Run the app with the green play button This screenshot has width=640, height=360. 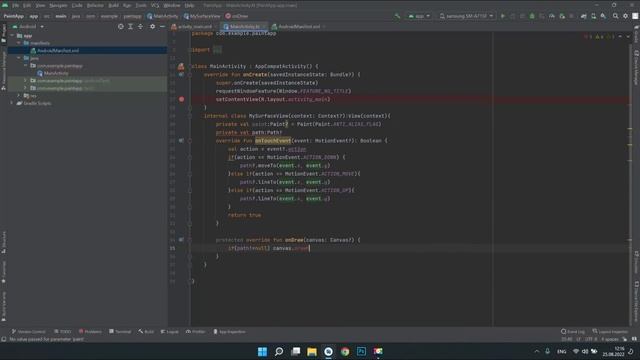tap(503, 16)
